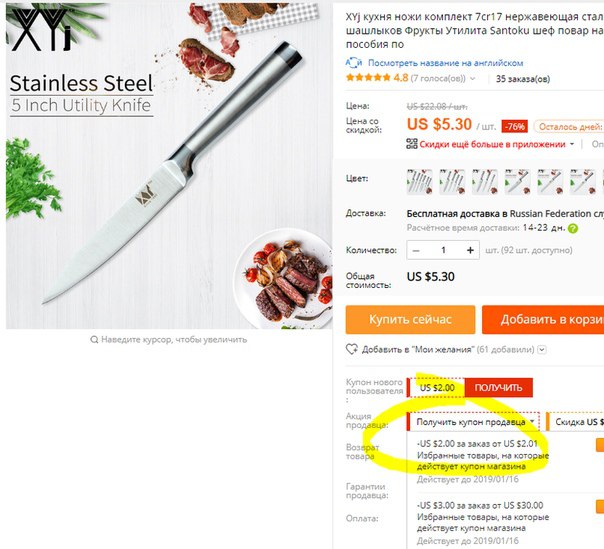This screenshot has height=549, width=604.
Task: Click the Купить сейчас button
Action: click(x=410, y=319)
